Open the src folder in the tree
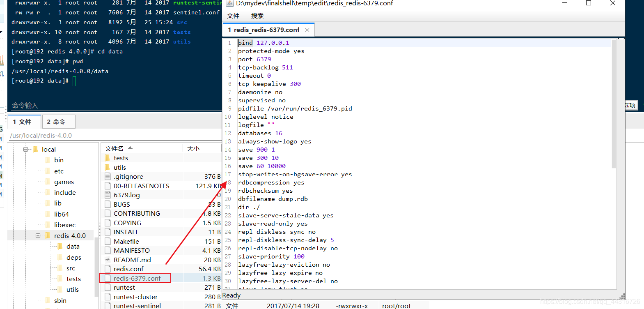644x309 pixels. coord(71,268)
